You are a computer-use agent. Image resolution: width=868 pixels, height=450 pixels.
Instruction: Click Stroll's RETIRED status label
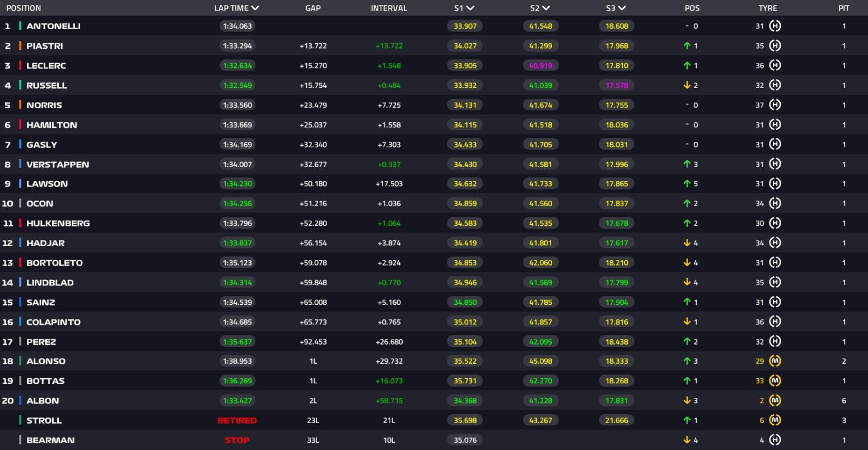point(237,420)
